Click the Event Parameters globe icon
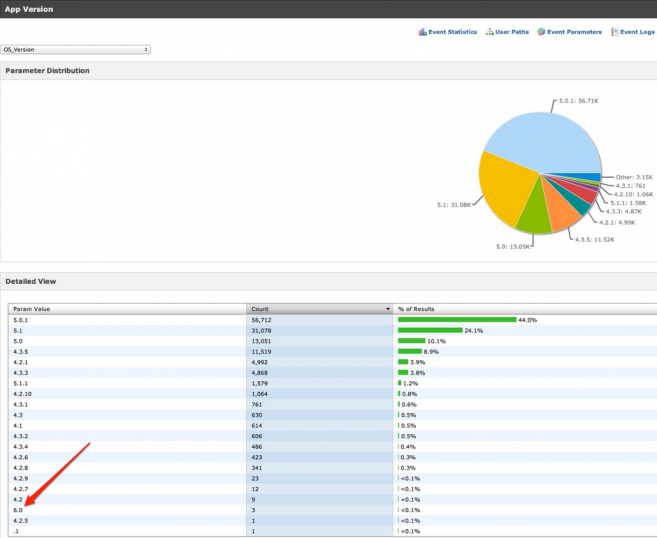The width and height of the screenshot is (657, 538). pos(540,32)
